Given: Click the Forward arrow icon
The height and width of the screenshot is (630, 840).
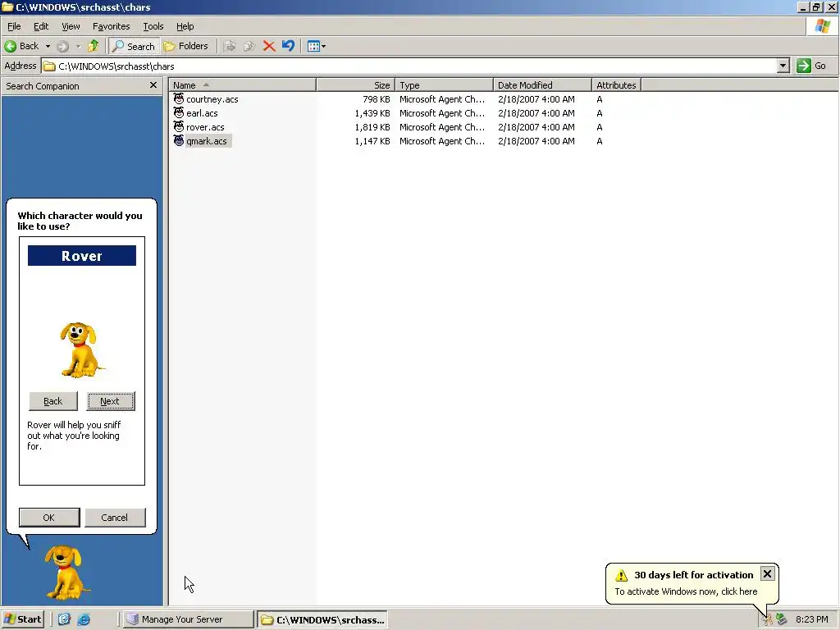Looking at the screenshot, I should pyautogui.click(x=62, y=46).
